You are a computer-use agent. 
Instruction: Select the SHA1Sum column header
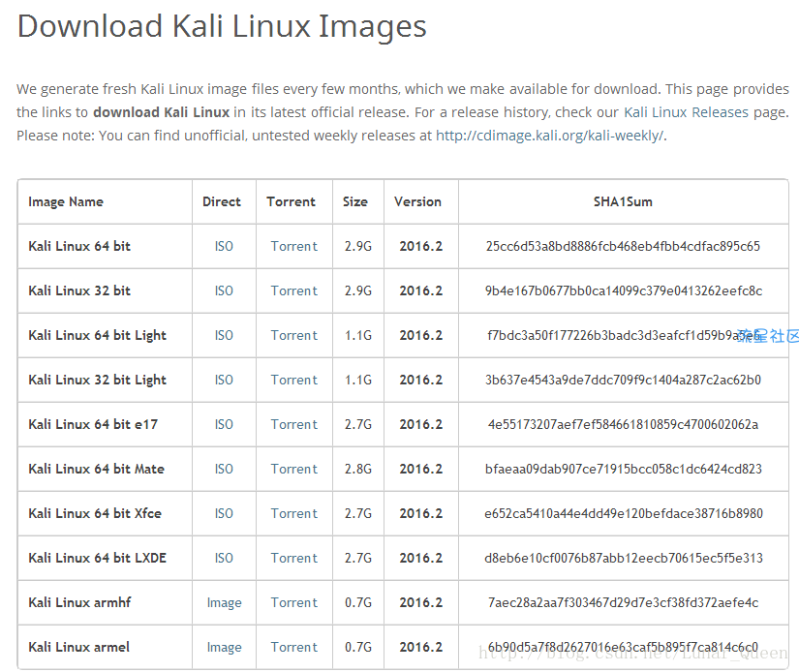(623, 201)
